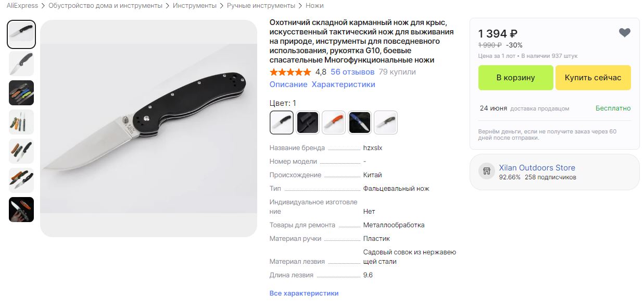Select the green camouflage color variant
The width and height of the screenshot is (644, 306).
[386, 123]
